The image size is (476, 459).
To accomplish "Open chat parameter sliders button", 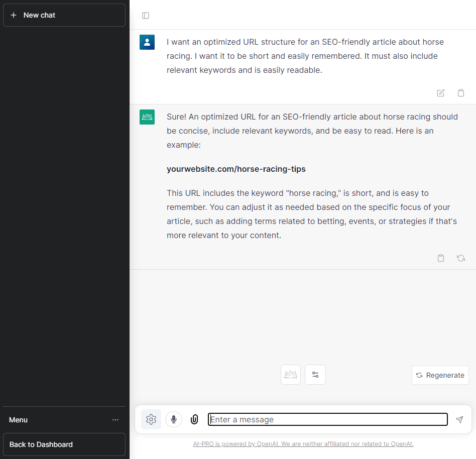I will 315,375.
